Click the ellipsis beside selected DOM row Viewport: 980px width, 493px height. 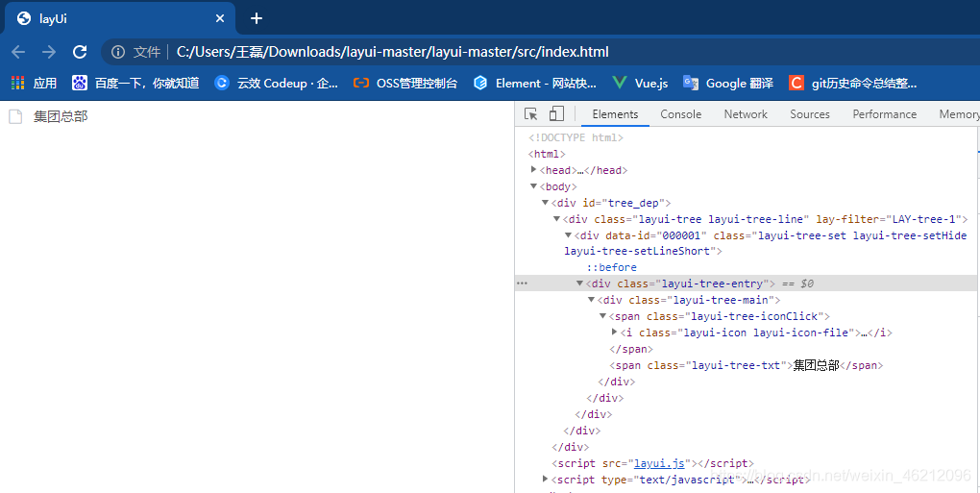(x=523, y=283)
